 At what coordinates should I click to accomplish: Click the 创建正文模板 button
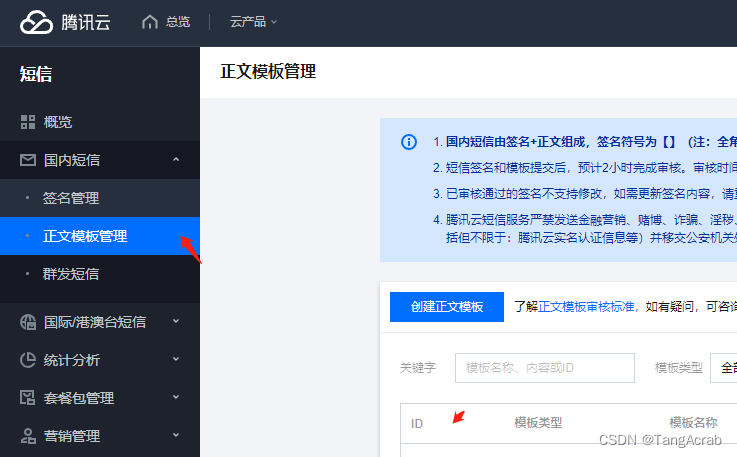click(x=447, y=307)
